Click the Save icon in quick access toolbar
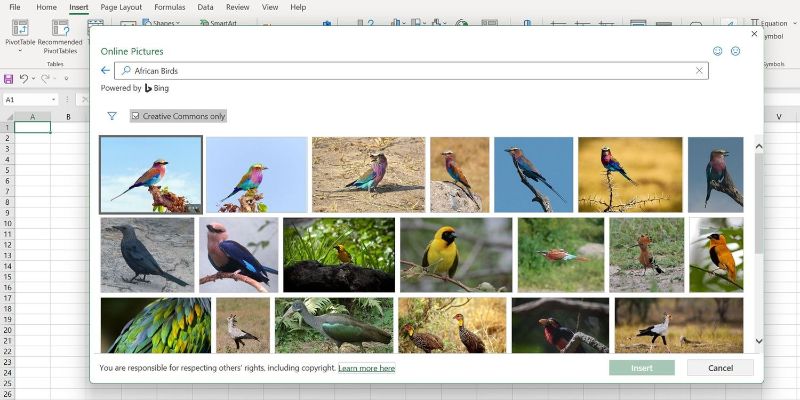 click(x=9, y=78)
